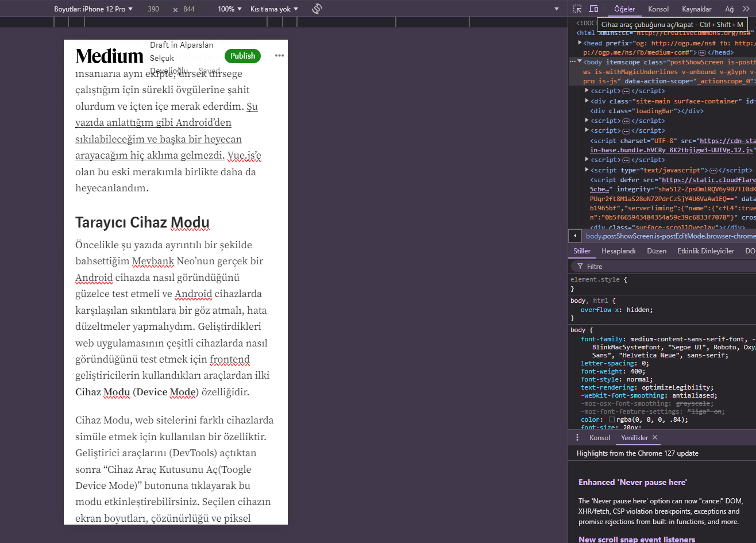
Task: Click the drawer three-dot menu
Action: pos(577,438)
